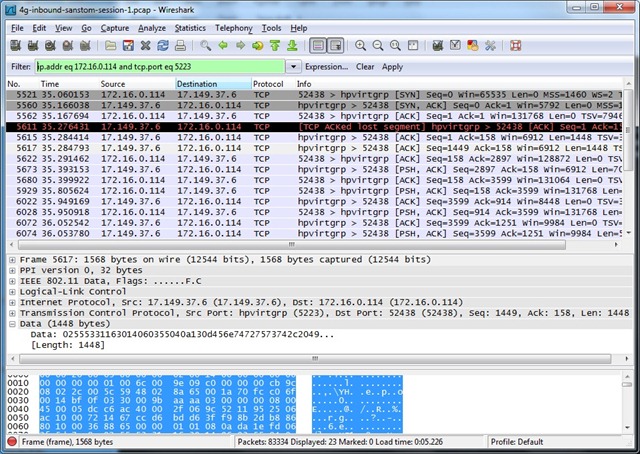This screenshot has width=640, height=454.
Task: Click into the display filter text field
Action: point(160,67)
